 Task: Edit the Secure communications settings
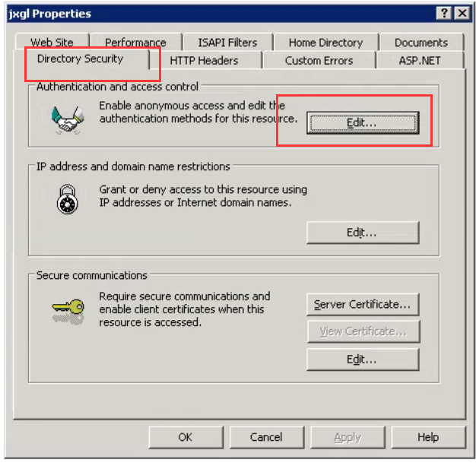coord(362,360)
